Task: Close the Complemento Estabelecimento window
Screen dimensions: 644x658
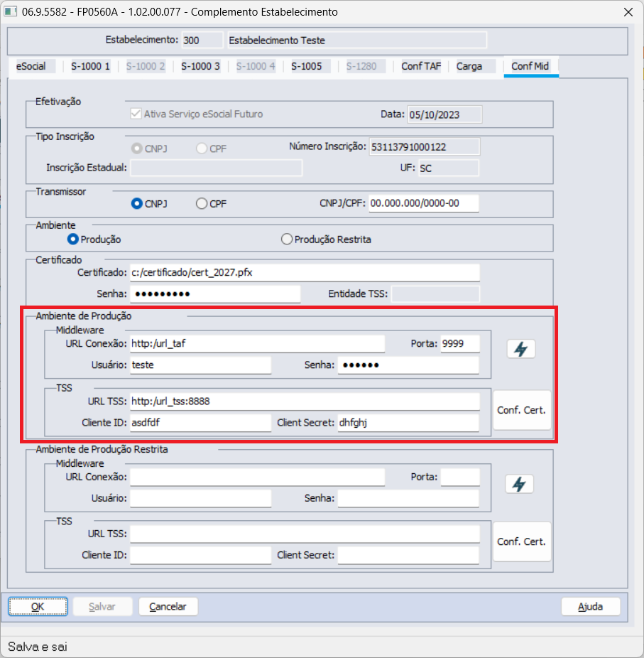Action: coord(628,12)
